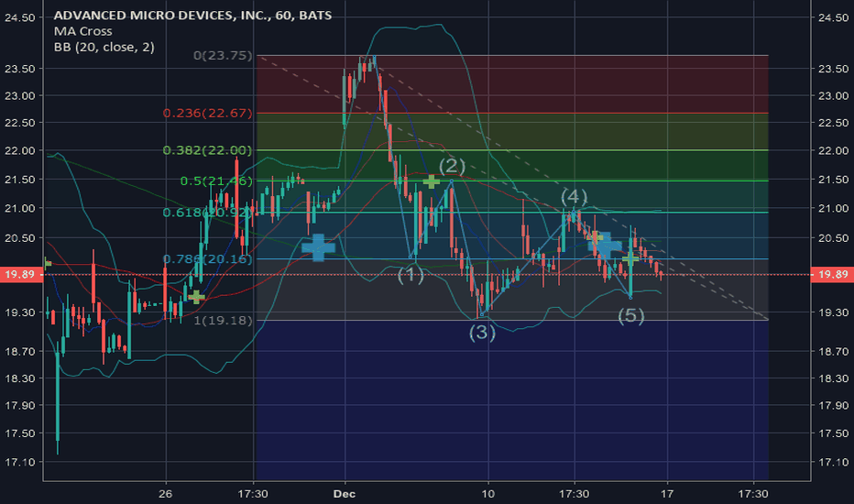The height and width of the screenshot is (504, 854).
Task: Select Elliott wave label (4)
Action: pos(574,197)
